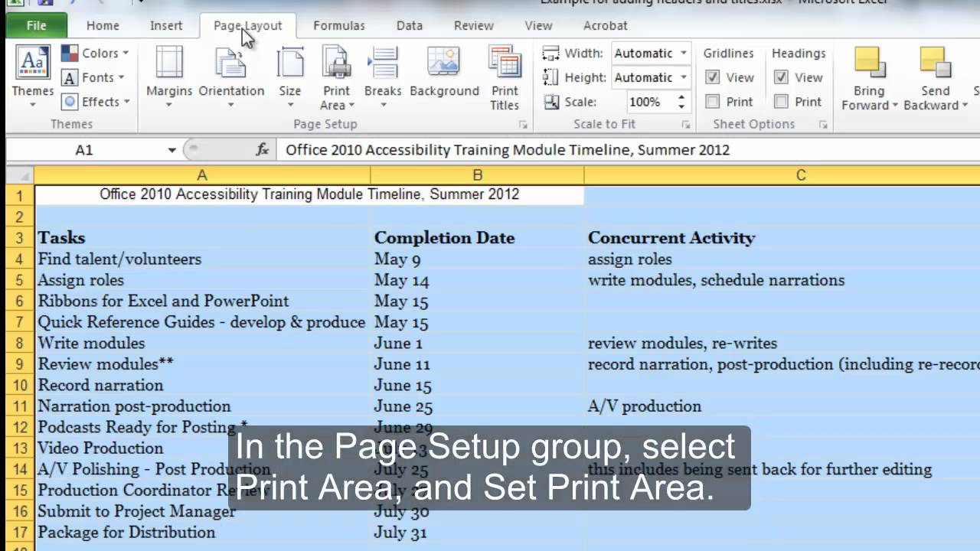
Task: Click the Scale icon in Scale to Fit
Action: point(550,102)
